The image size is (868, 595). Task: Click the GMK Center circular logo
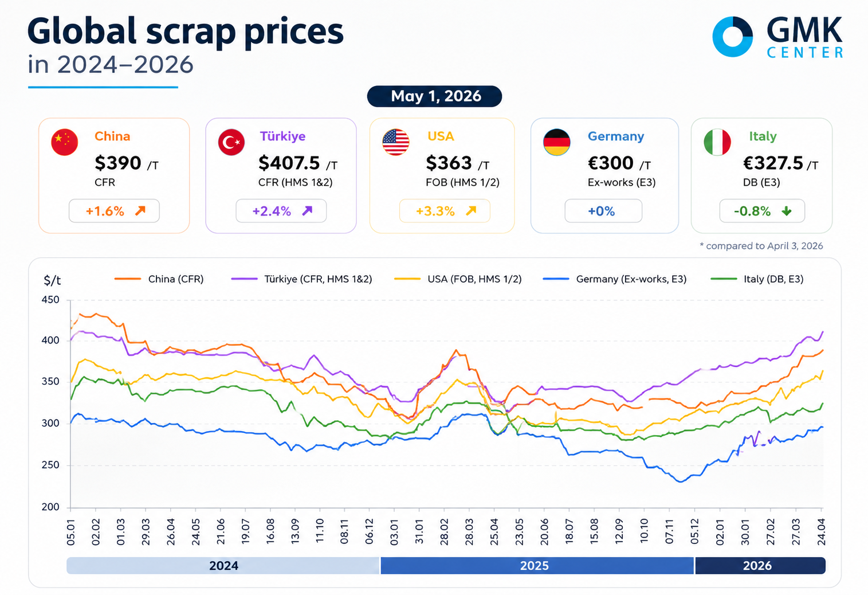[x=732, y=37]
